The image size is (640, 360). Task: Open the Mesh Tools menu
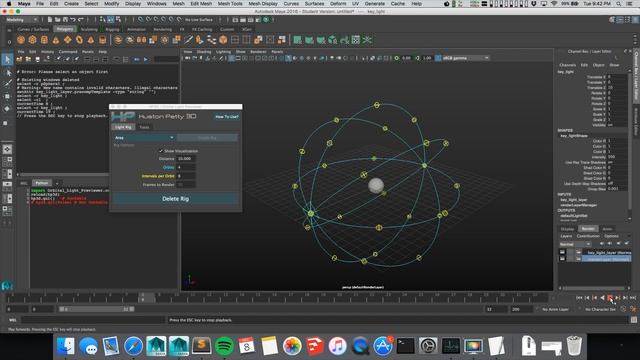[x=230, y=4]
